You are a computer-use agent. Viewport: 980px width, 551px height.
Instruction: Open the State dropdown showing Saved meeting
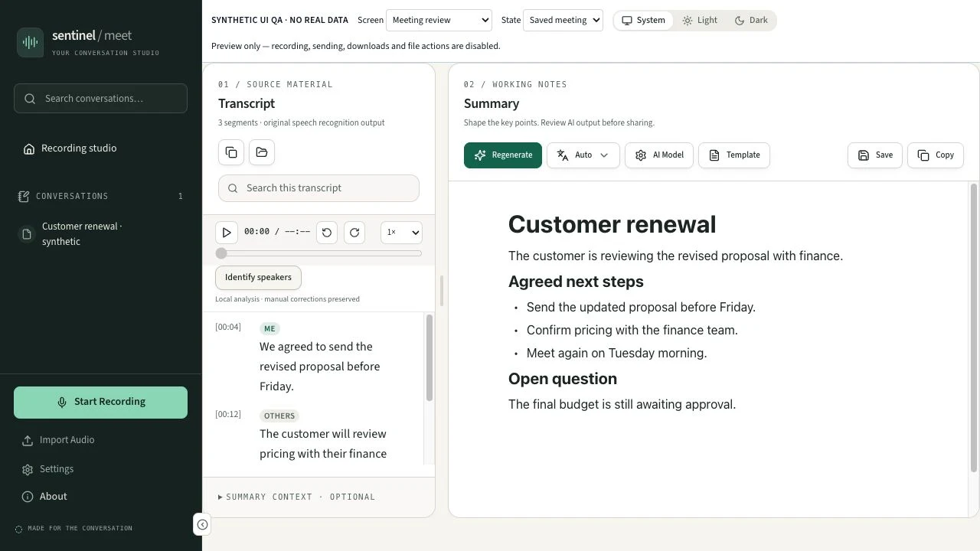(563, 21)
